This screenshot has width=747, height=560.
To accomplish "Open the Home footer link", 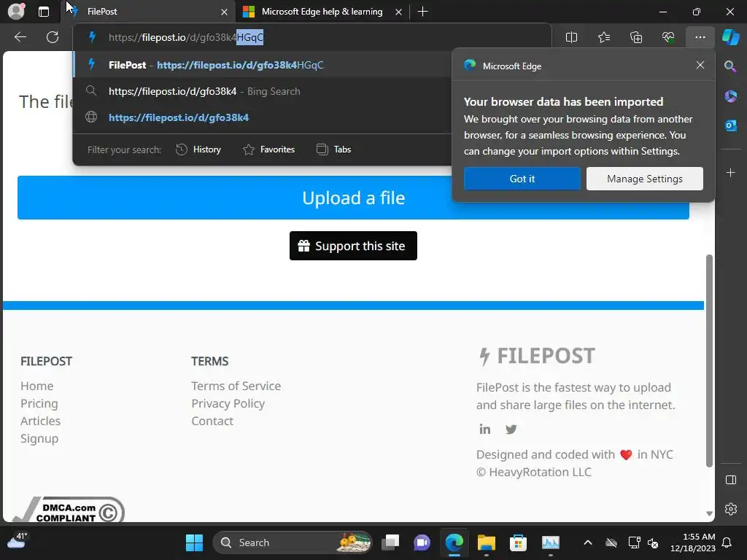I will point(36,386).
